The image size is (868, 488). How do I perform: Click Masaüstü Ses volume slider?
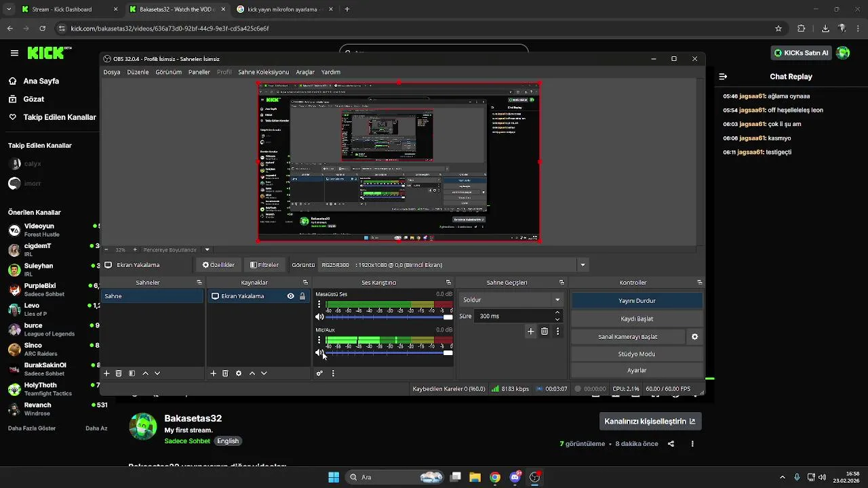coord(389,317)
